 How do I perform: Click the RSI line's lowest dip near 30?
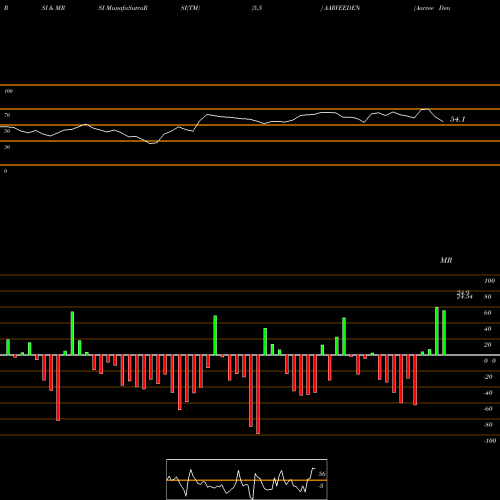coord(153,143)
